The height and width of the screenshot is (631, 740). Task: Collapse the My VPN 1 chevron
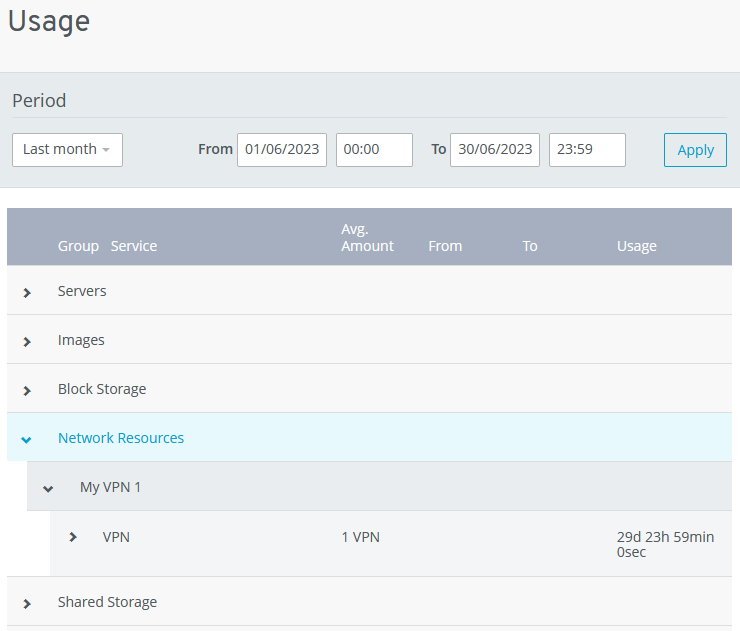click(x=48, y=488)
